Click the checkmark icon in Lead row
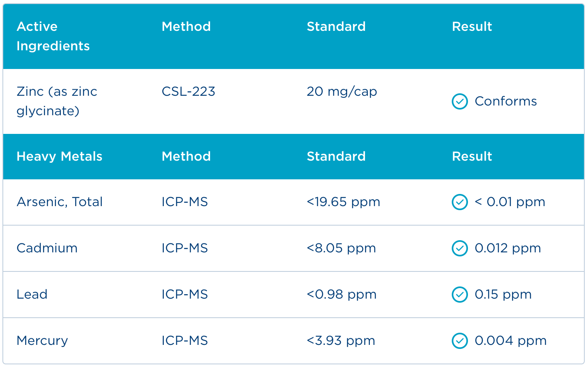 click(459, 295)
